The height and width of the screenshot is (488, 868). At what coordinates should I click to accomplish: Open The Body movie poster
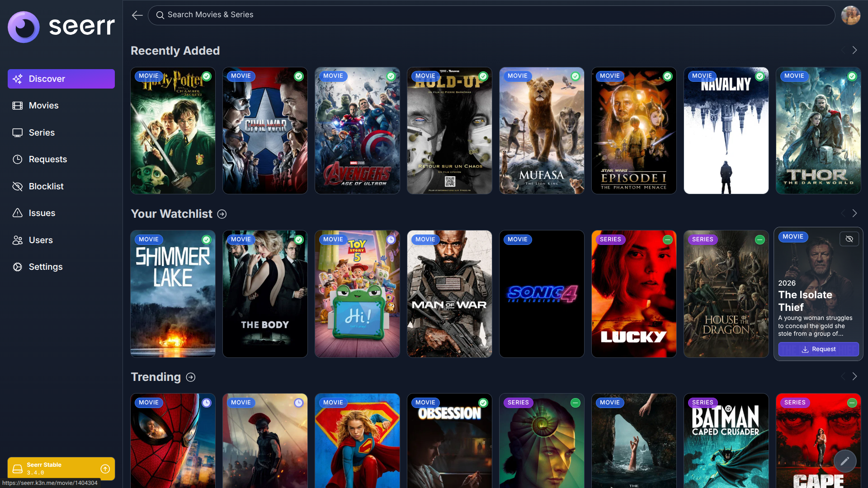point(265,294)
